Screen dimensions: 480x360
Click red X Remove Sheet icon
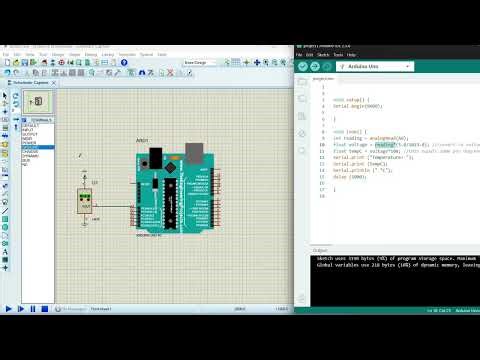point(170,73)
